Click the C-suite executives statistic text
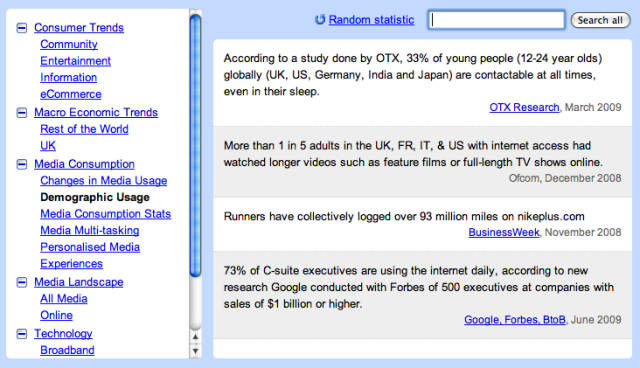The image size is (640, 368). pos(419,287)
